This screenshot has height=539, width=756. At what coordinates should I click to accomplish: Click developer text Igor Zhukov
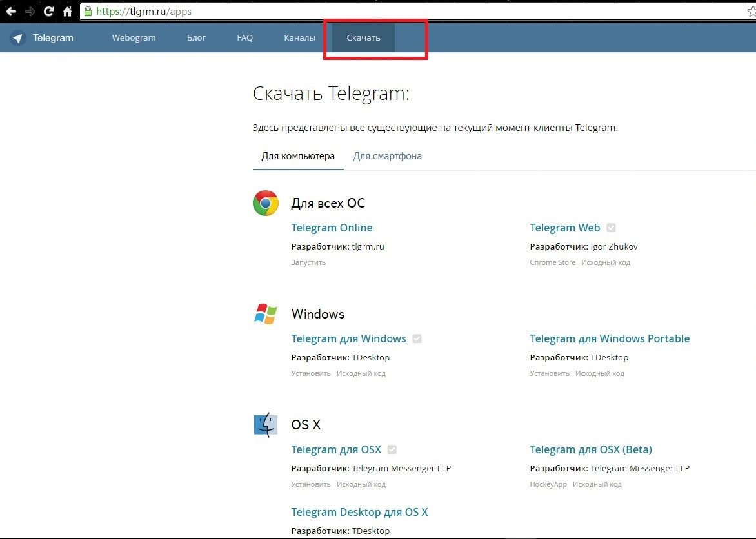click(614, 246)
